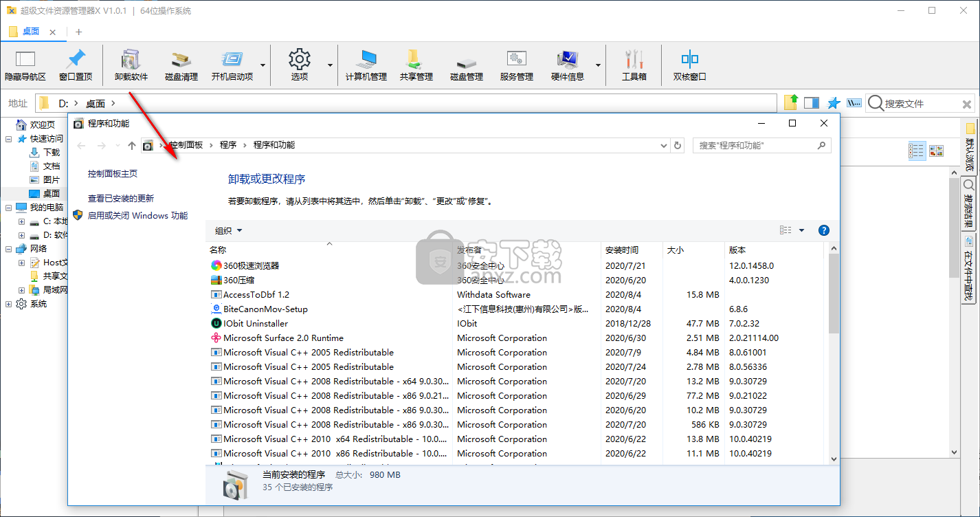Open 卸载软件 uninstall tool
This screenshot has width=980, height=517.
point(131,66)
